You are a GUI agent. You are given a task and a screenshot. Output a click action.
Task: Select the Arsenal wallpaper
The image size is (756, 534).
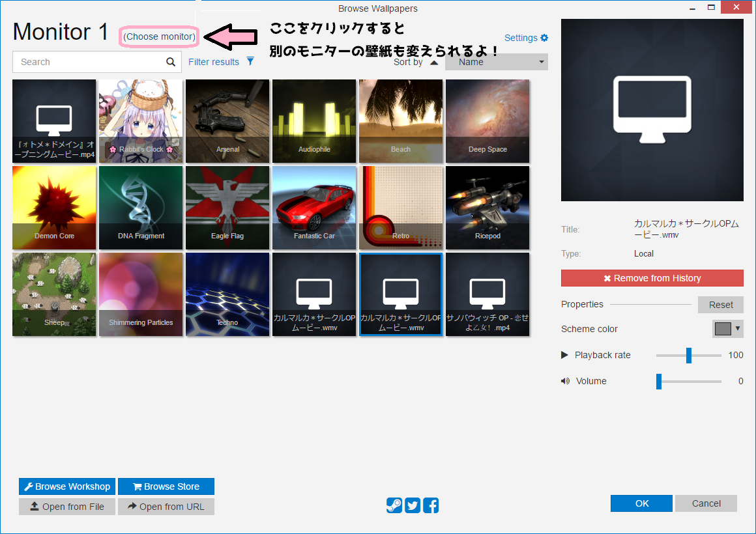coord(227,121)
